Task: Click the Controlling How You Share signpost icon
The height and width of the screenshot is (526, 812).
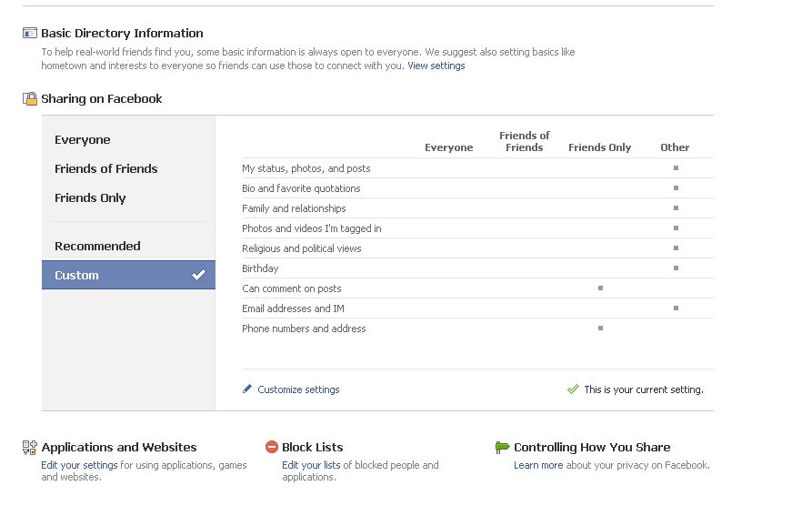Action: (x=502, y=448)
